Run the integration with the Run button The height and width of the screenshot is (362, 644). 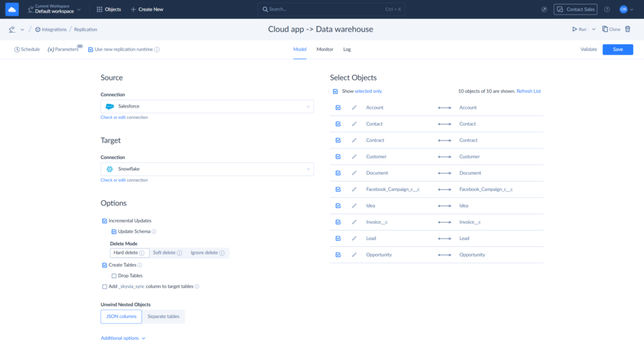pyautogui.click(x=579, y=29)
